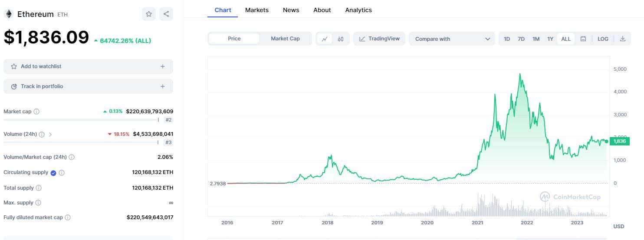This screenshot has width=644, height=240.
Task: Open the Markets tab
Action: (257, 10)
